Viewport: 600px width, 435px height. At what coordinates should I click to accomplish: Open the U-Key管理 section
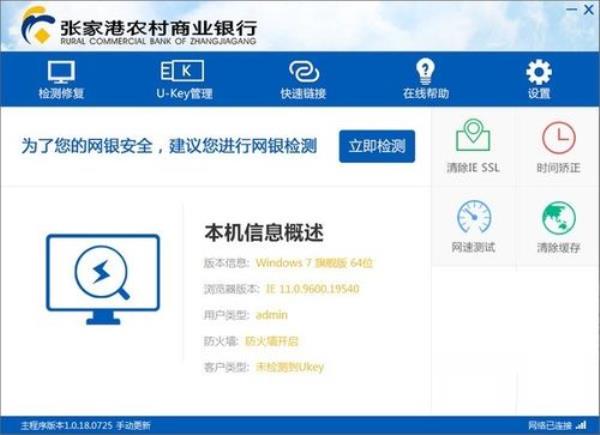pos(183,78)
